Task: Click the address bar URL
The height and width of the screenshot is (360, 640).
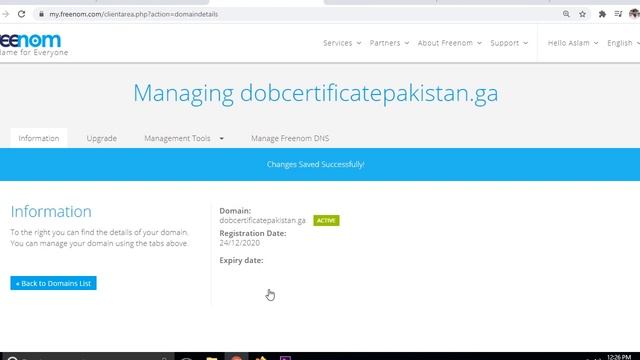Action: pos(133,14)
